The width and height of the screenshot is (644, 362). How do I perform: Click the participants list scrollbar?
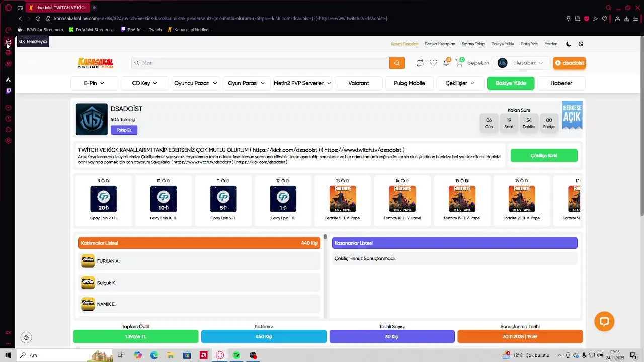pyautogui.click(x=325, y=237)
